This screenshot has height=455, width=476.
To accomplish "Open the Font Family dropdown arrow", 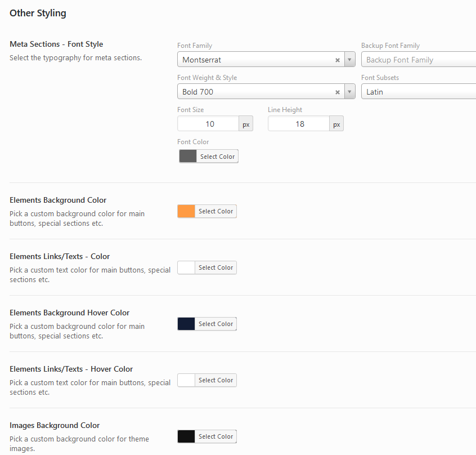I will pos(349,60).
